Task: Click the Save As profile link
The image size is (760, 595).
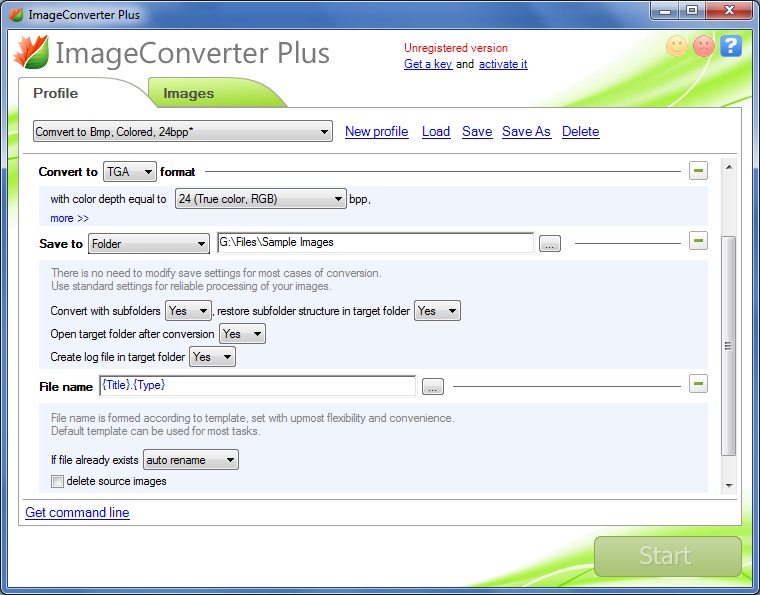Action: 526,132
